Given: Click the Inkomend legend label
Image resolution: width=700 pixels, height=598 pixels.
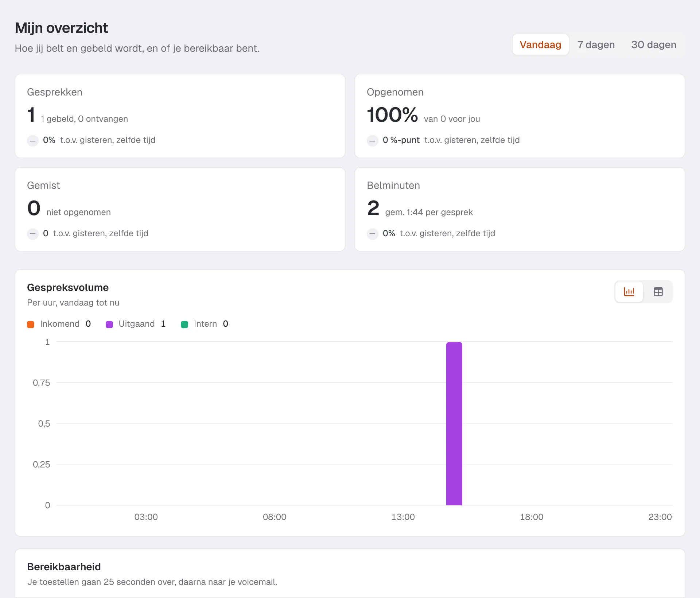Looking at the screenshot, I should [x=60, y=324].
